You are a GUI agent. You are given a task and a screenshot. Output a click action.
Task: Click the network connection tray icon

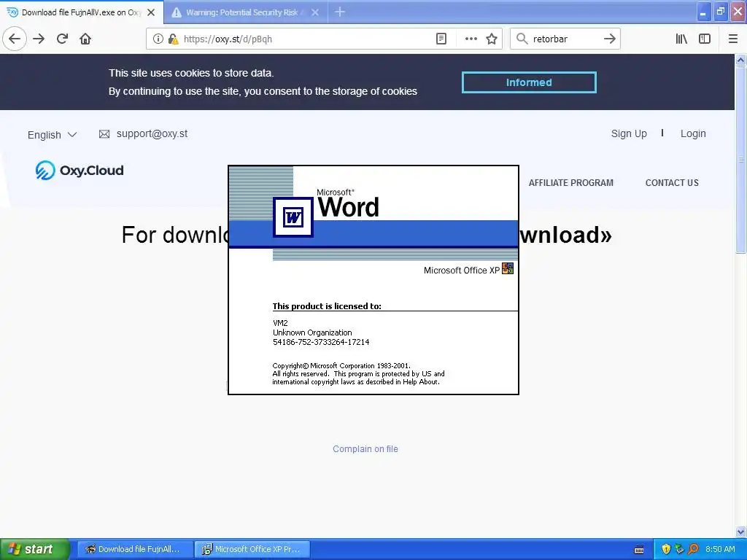(x=679, y=549)
